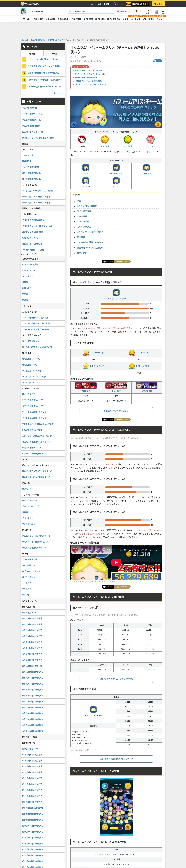Click the 最強ツムランキングを見る button
Screen dimensions: 186x868
[116, 411]
